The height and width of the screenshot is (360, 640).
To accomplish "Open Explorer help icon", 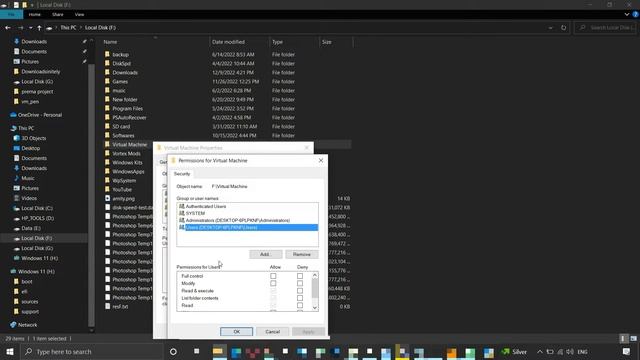I will pos(636,14).
